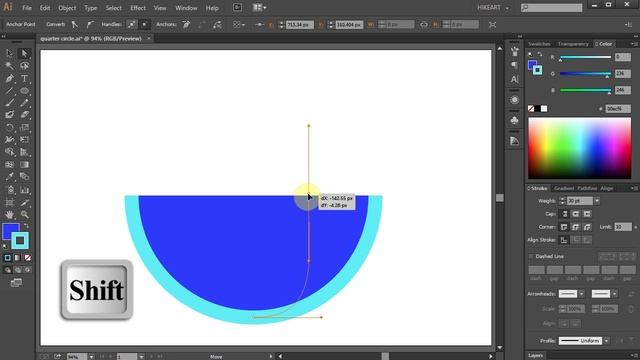
Task: Choose projecting cap stroke option
Action: (587, 214)
